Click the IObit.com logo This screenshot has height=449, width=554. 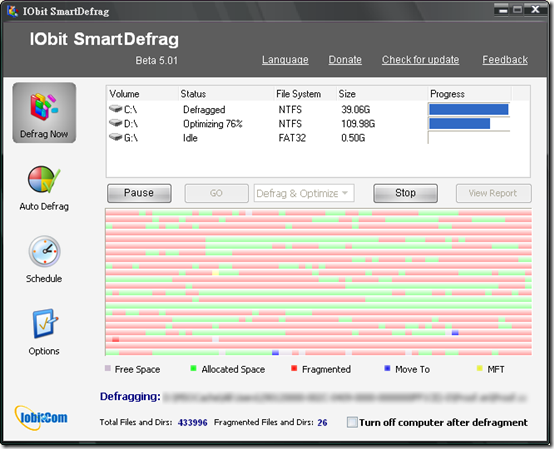point(41,418)
